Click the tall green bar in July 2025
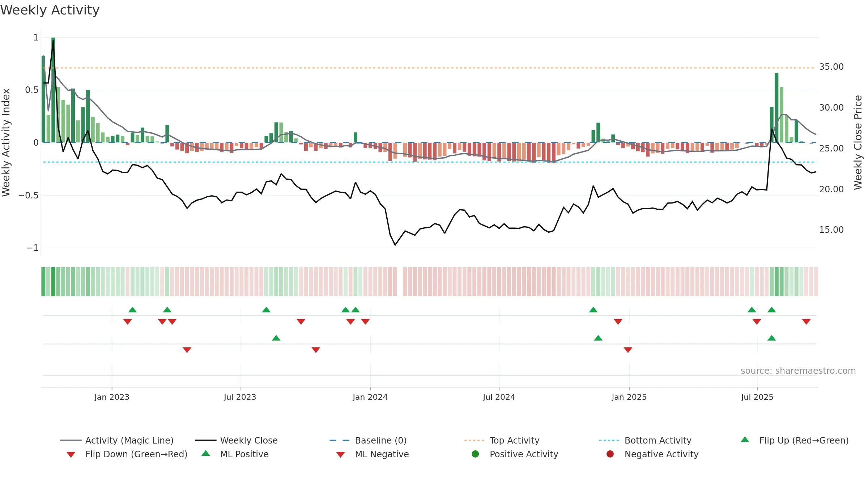This screenshot has width=868, height=488. (x=776, y=108)
